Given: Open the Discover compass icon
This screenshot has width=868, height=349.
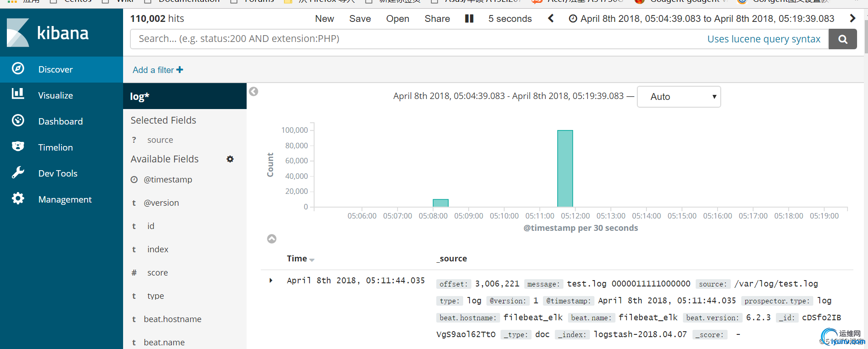Looking at the screenshot, I should click(18, 69).
